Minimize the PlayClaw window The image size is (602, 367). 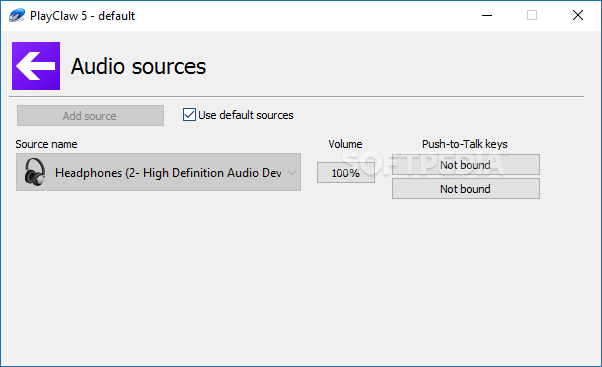tap(487, 15)
